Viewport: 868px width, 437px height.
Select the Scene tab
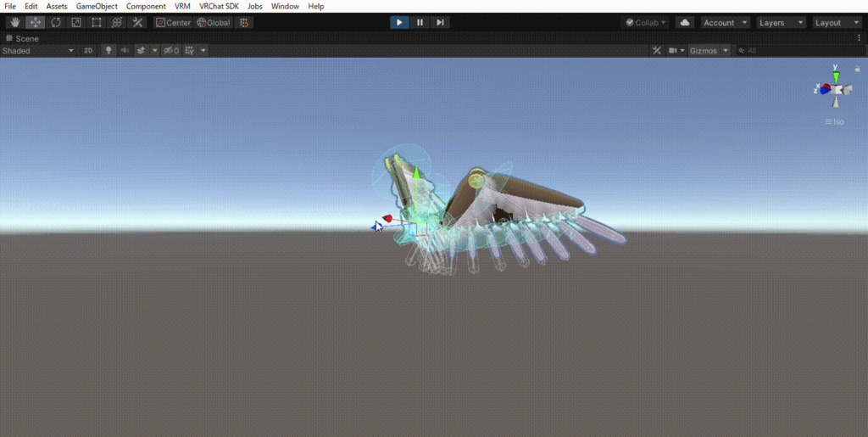22,38
